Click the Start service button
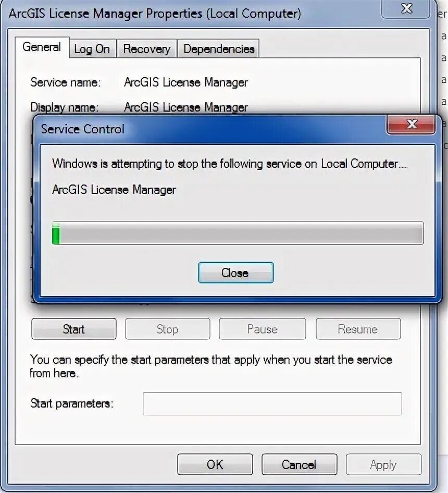 click(x=74, y=329)
